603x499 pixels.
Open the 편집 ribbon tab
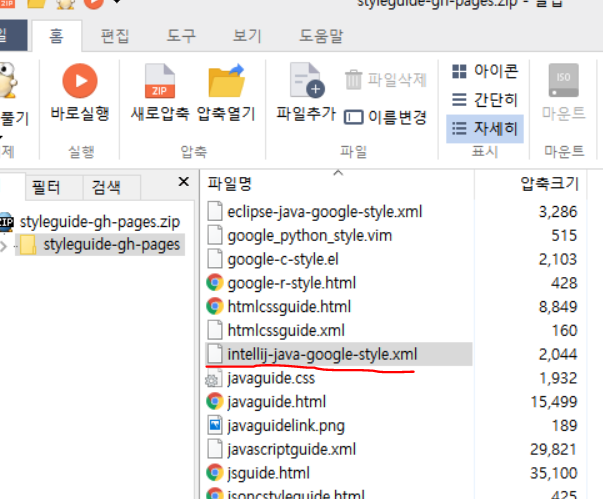coord(115,36)
